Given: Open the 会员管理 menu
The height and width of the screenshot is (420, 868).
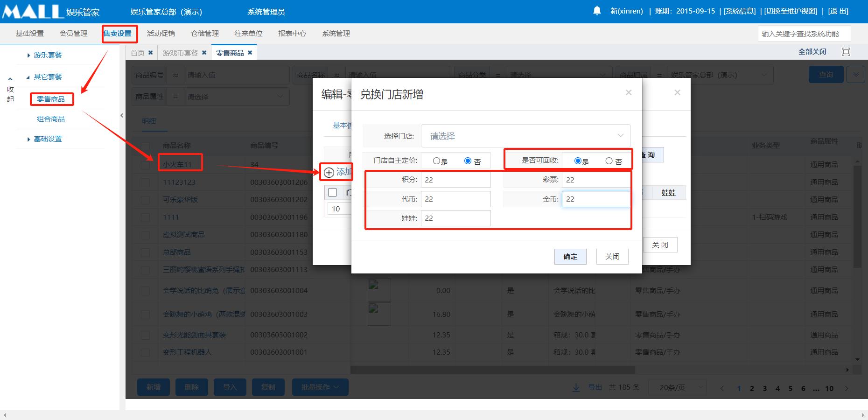Looking at the screenshot, I should coord(74,34).
